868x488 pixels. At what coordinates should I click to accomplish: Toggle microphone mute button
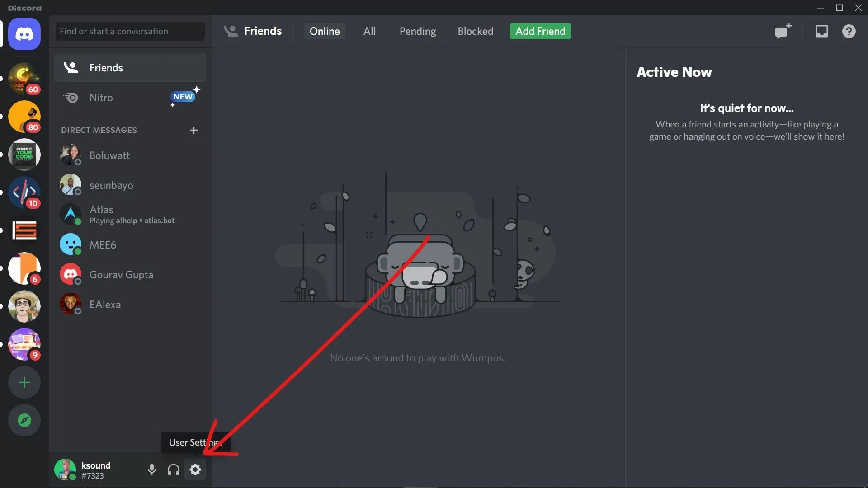[151, 470]
